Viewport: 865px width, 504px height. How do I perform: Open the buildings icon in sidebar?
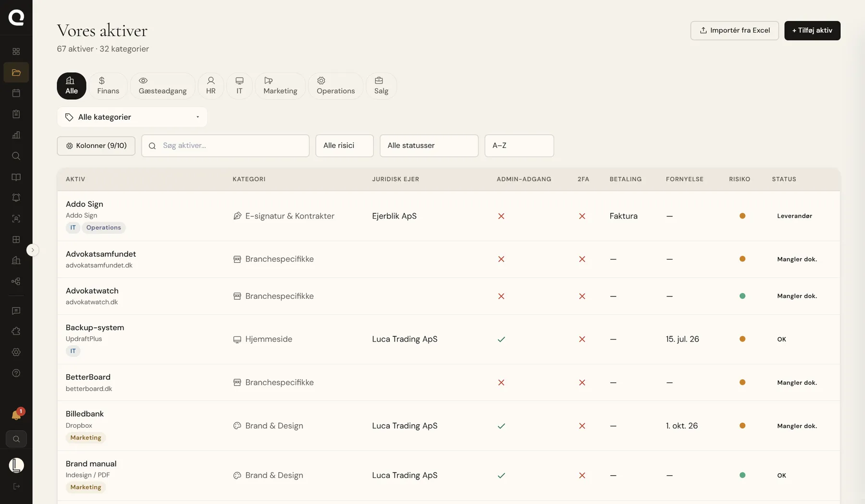pos(16,260)
